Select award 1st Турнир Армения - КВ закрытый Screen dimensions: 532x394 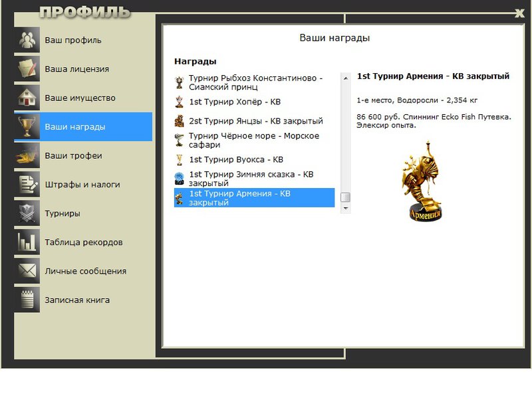254,198
